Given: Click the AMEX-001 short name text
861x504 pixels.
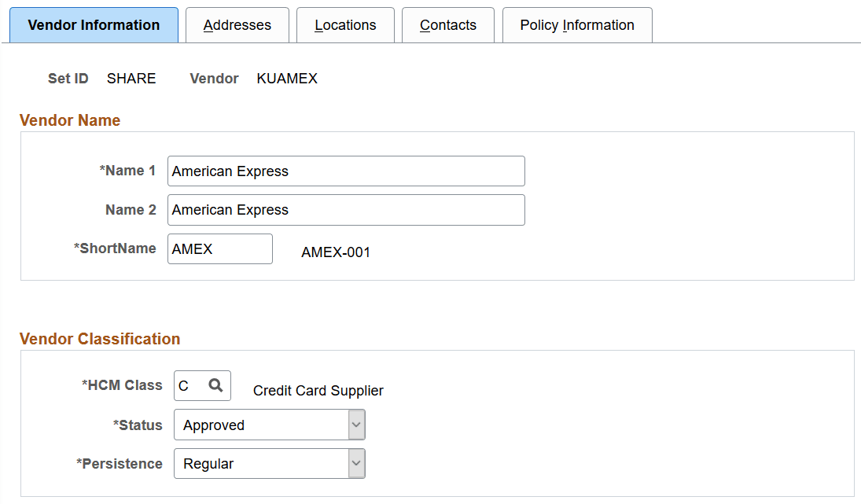Looking at the screenshot, I should click(336, 252).
